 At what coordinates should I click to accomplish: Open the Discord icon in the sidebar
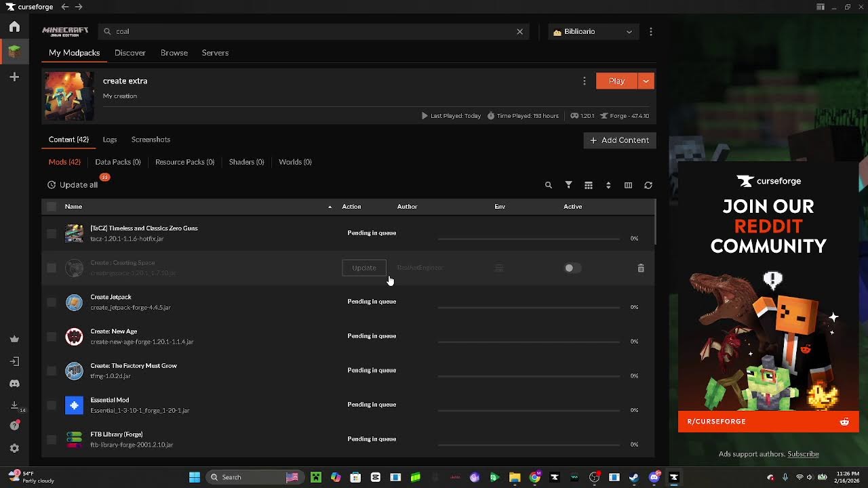point(14,384)
